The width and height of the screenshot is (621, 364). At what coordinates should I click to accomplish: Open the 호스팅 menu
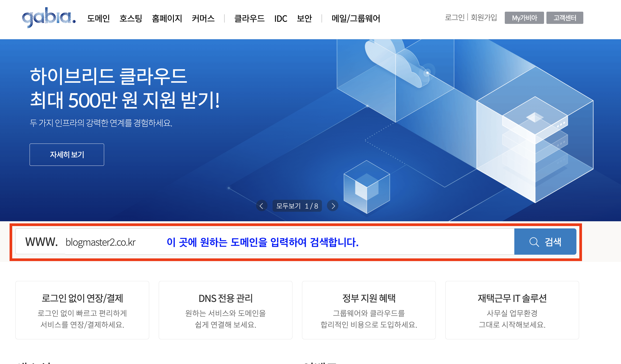(x=131, y=18)
